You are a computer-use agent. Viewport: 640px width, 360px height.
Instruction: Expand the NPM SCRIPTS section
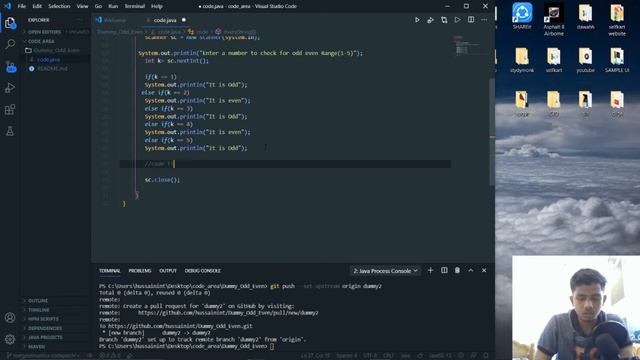pos(56,319)
